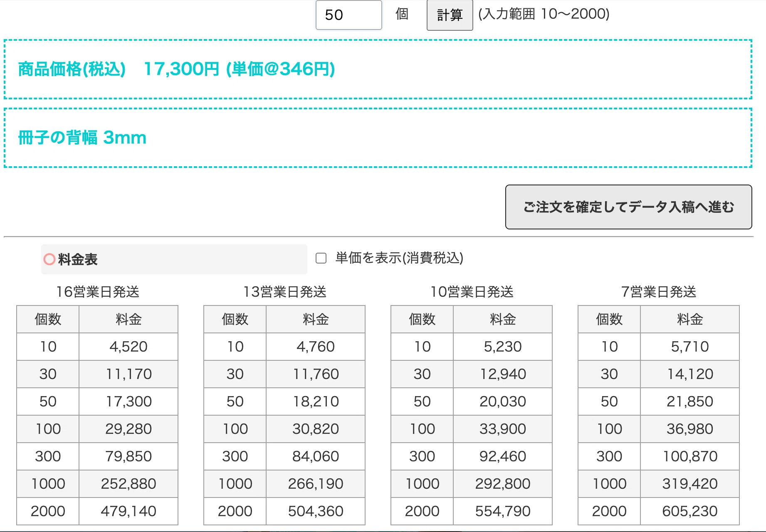The image size is (766, 532).
Task: Click price 319,420 for 1000 units
Action: coord(690,484)
